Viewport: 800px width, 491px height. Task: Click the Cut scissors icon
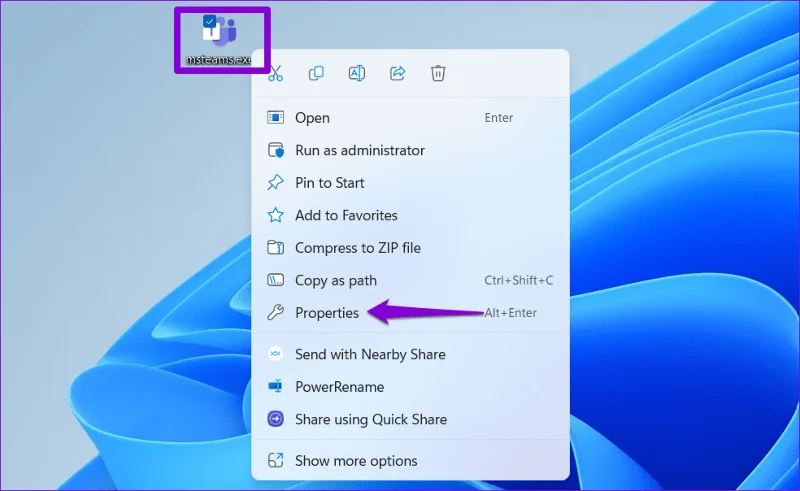coord(276,73)
